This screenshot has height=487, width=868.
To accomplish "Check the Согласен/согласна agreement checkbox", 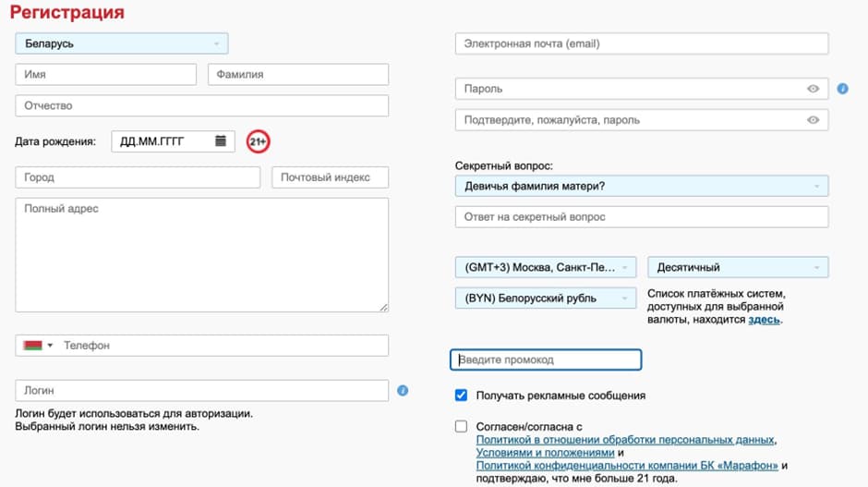I will (x=462, y=426).
